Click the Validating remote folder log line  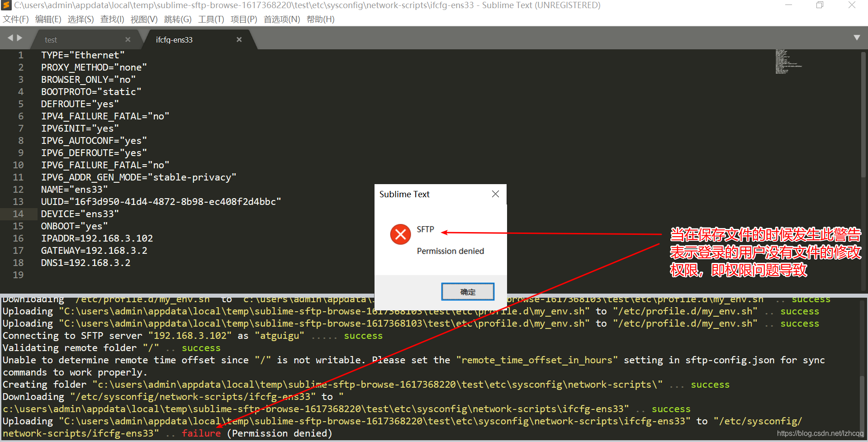point(111,348)
